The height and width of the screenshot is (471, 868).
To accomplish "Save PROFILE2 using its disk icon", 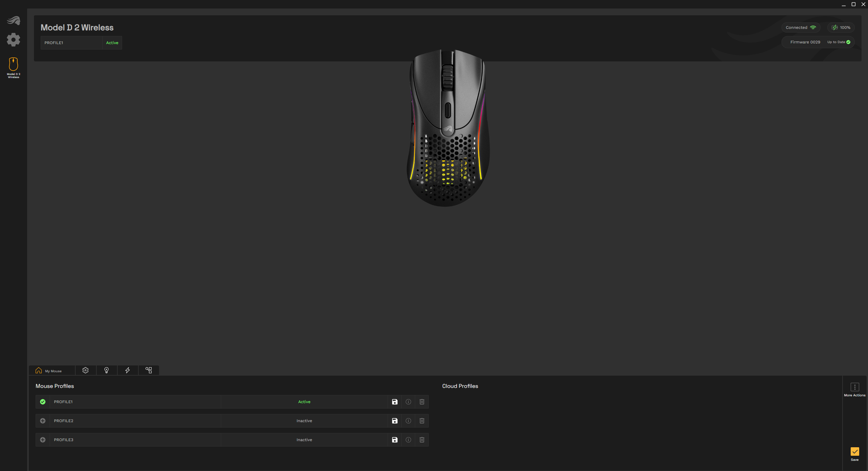I will [x=395, y=421].
